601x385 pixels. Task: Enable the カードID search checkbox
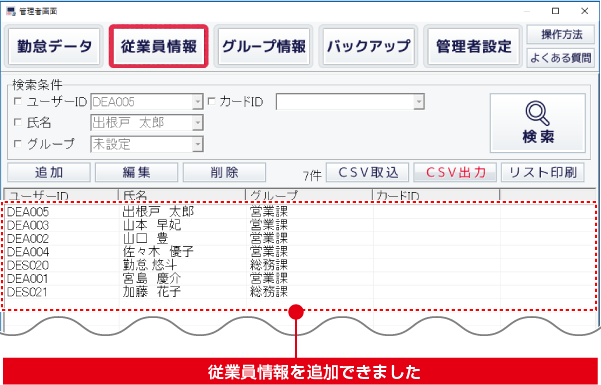pyautogui.click(x=212, y=102)
